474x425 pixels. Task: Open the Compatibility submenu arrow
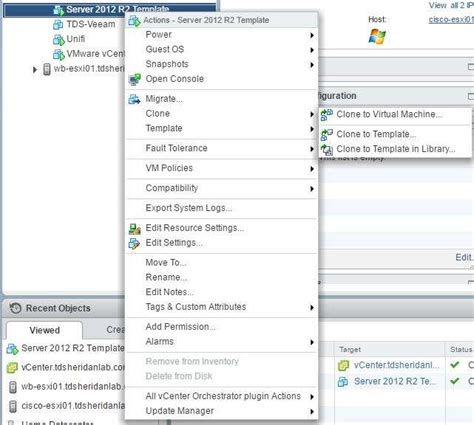point(312,189)
